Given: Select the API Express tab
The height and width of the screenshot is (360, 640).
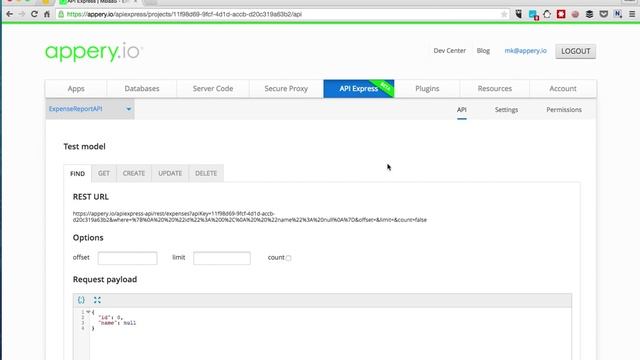Looking at the screenshot, I should tap(359, 89).
